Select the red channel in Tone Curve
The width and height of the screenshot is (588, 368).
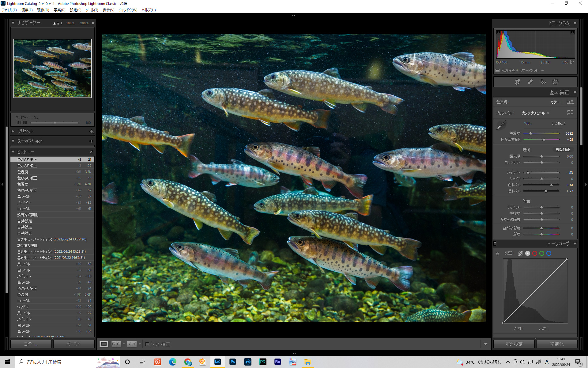click(535, 253)
